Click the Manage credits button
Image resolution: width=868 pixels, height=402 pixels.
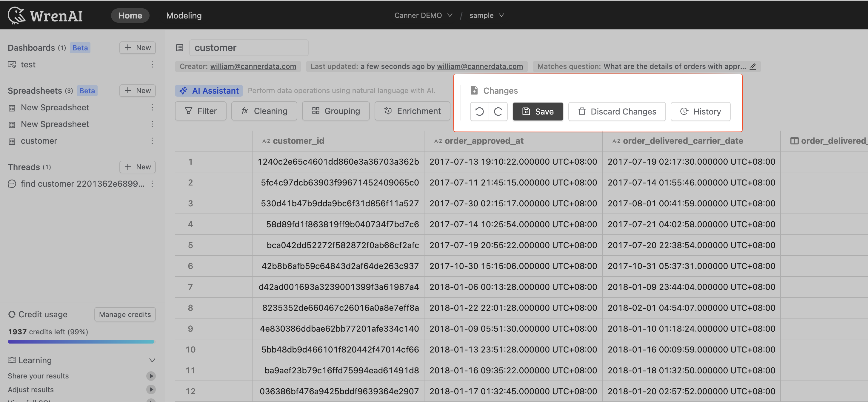[125, 314]
